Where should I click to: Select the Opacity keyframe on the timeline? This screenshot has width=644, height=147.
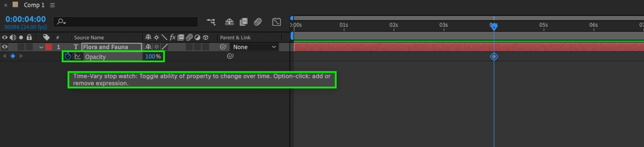point(494,57)
